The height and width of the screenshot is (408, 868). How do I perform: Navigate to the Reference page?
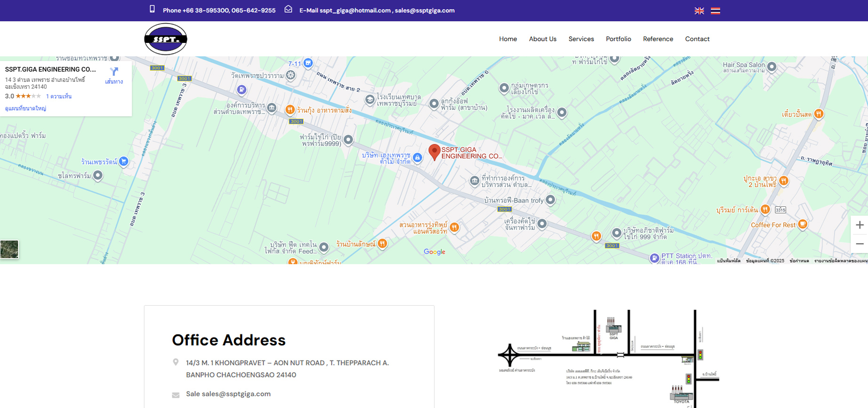point(658,39)
